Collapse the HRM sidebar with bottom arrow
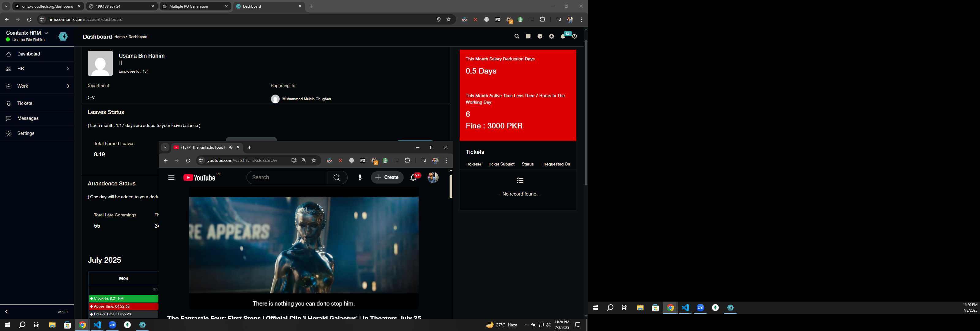 point(6,312)
